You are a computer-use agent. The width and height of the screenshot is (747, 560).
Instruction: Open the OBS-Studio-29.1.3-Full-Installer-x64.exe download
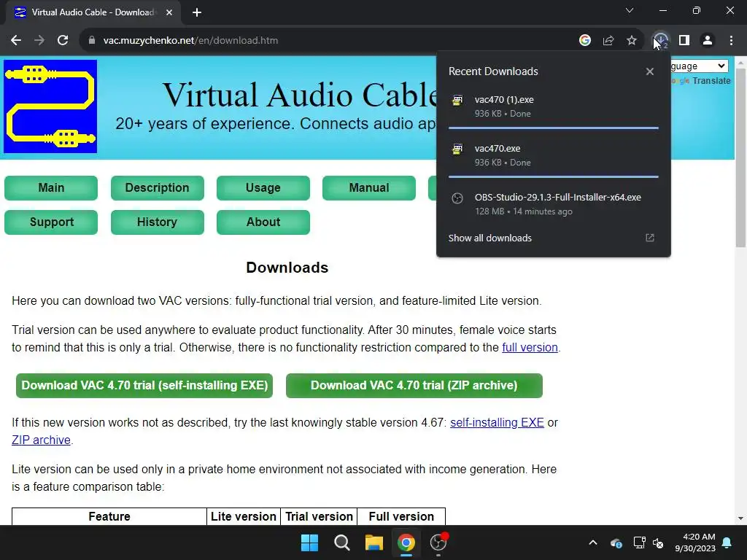click(x=553, y=204)
